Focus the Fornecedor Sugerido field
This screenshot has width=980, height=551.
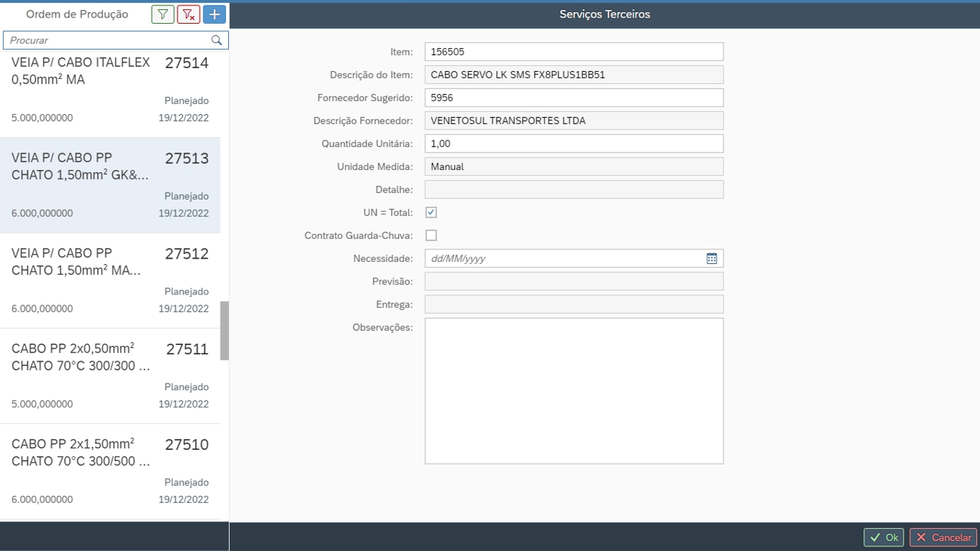click(x=573, y=98)
